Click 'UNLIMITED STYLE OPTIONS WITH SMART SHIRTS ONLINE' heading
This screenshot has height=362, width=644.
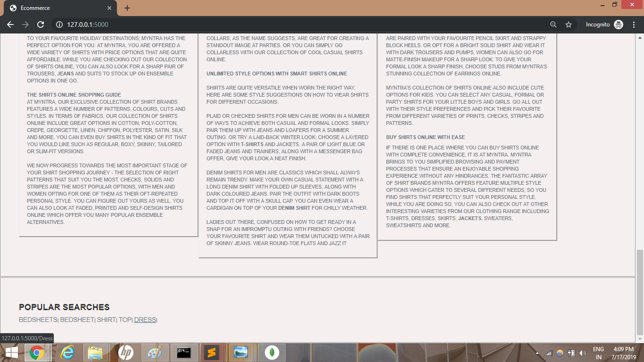pos(277,74)
